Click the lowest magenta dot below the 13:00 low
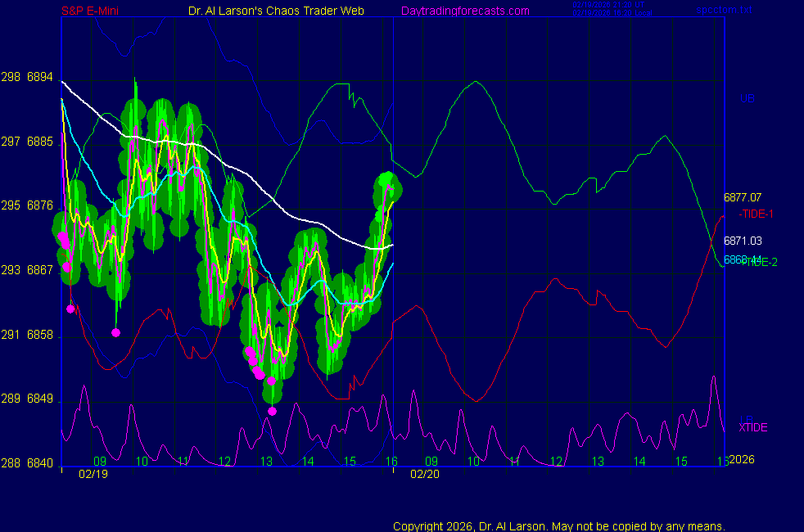The height and width of the screenshot is (532, 804). tap(272, 411)
